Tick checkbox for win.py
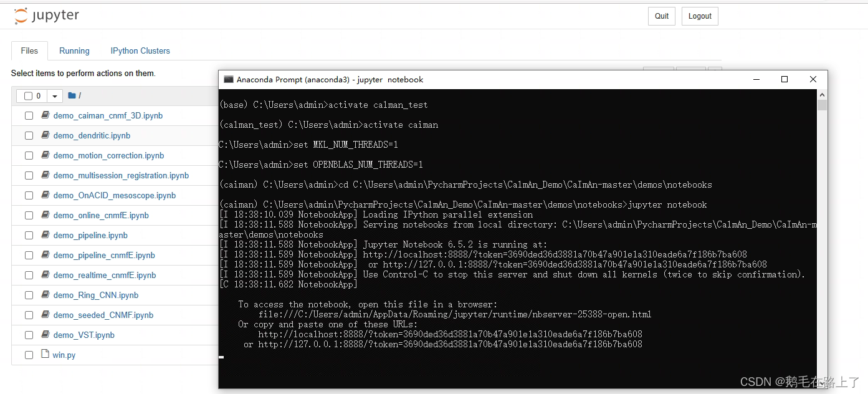This screenshot has width=868, height=394. coord(29,355)
